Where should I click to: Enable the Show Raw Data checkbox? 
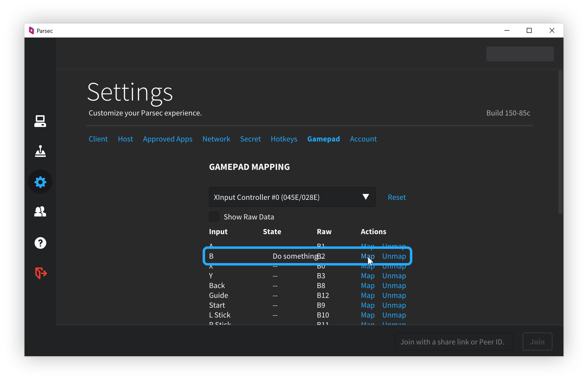[214, 217]
